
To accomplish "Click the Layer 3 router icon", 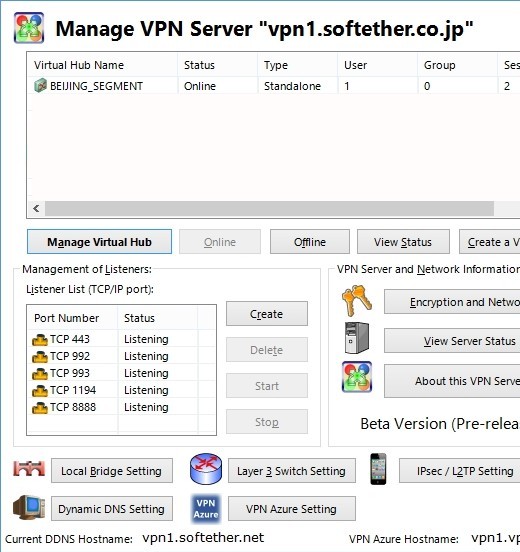I will (206, 469).
